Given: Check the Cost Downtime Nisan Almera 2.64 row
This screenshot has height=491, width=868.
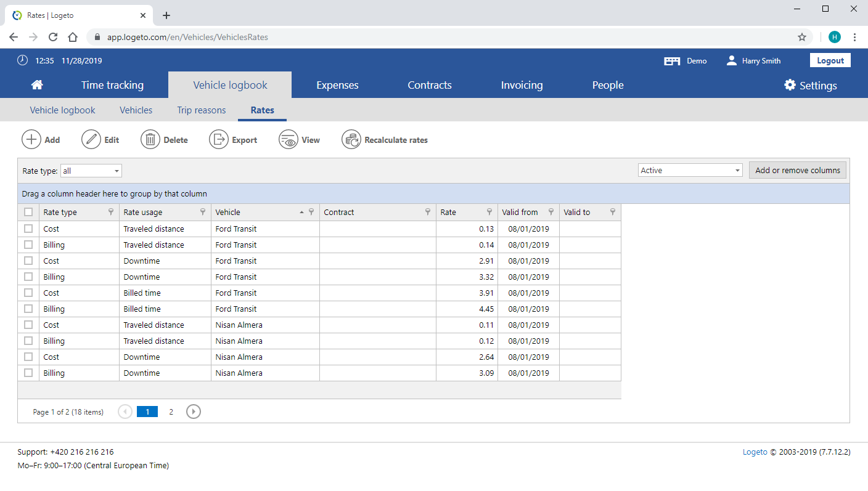Looking at the screenshot, I should (x=28, y=357).
